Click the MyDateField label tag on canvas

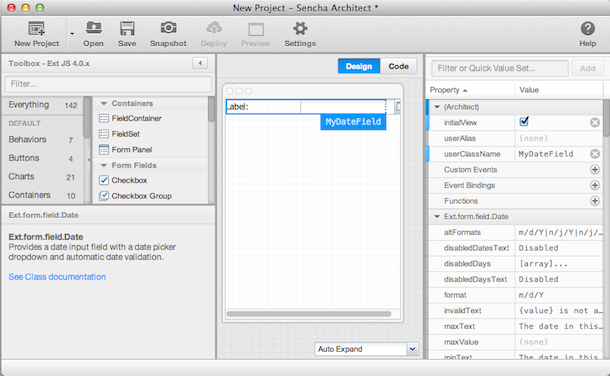click(x=353, y=122)
